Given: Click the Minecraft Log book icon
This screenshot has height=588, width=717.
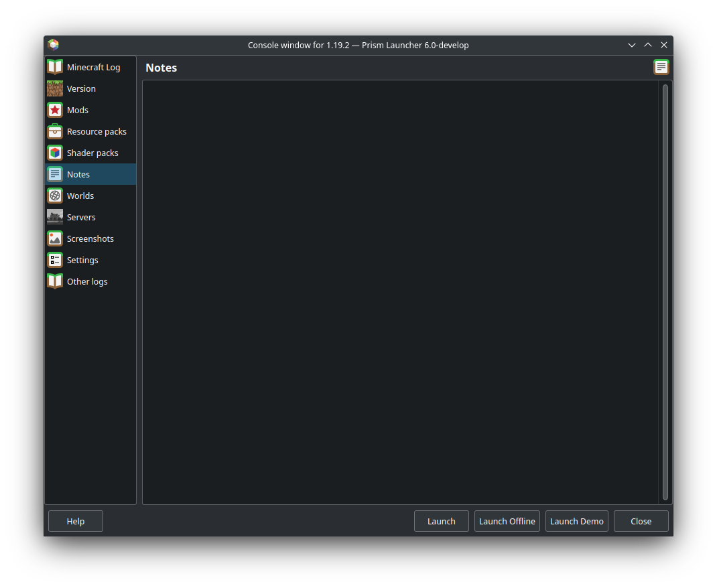Looking at the screenshot, I should [55, 67].
